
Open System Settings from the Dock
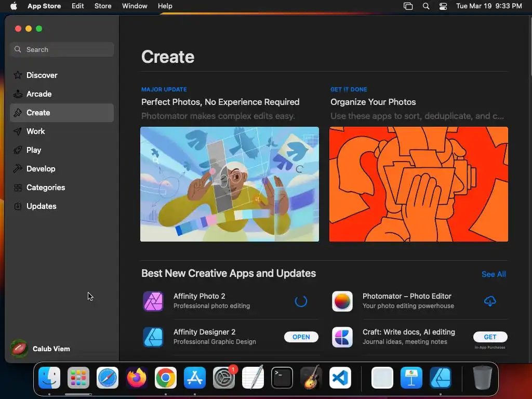pyautogui.click(x=224, y=378)
